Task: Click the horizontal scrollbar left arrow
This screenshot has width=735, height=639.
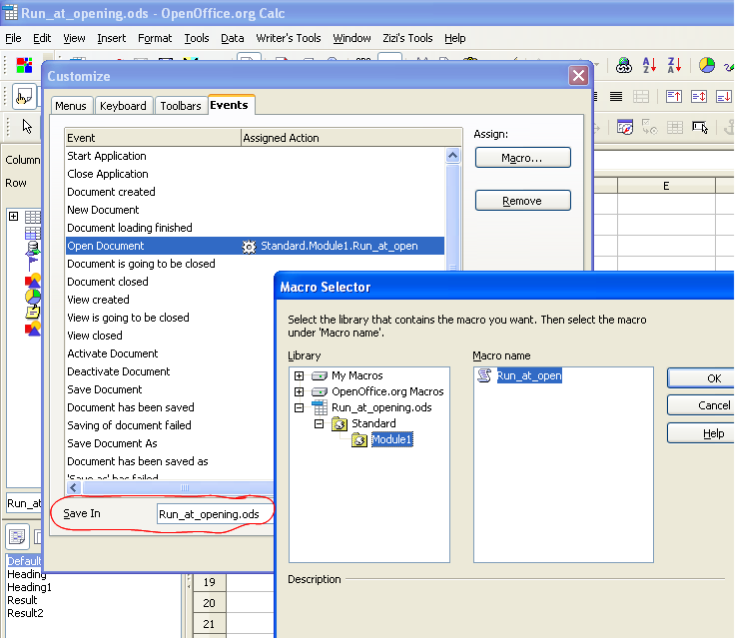Action: (74, 488)
